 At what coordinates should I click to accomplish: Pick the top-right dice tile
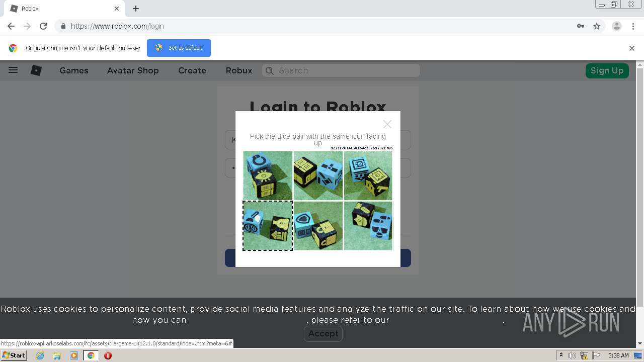368,175
